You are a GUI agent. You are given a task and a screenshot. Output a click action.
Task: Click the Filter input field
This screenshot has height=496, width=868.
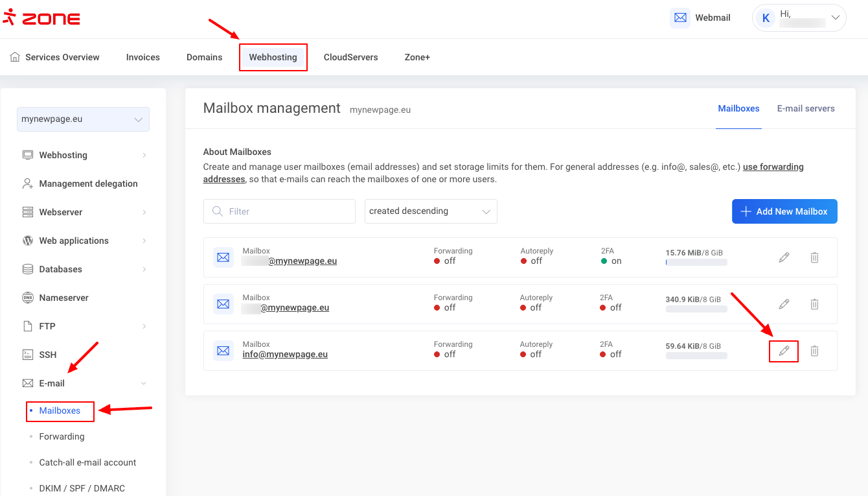[x=279, y=211]
